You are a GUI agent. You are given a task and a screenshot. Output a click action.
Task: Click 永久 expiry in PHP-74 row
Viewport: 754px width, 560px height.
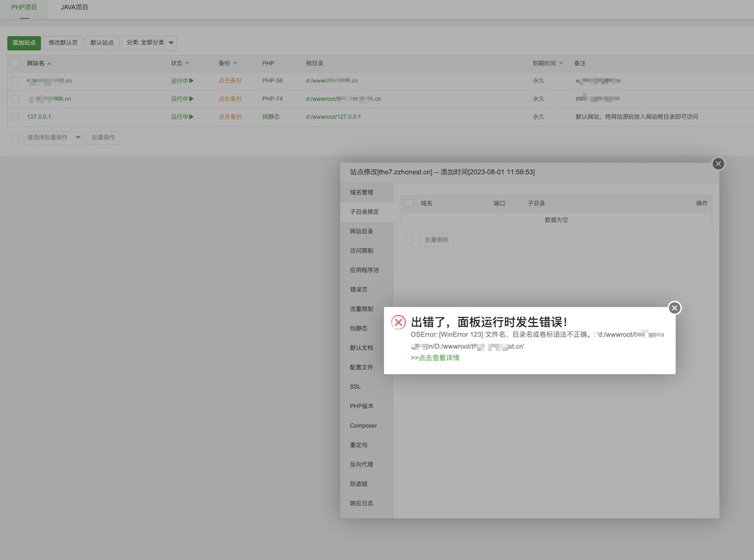coord(538,99)
